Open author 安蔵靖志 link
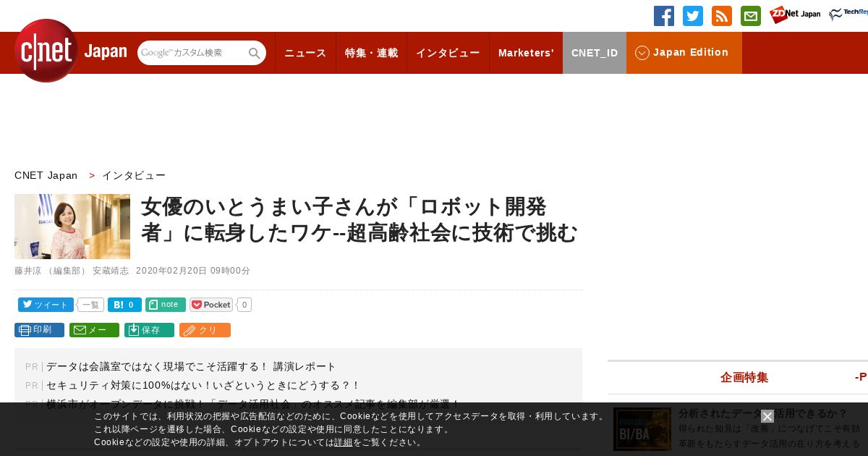This screenshot has height=456, width=868. click(111, 271)
